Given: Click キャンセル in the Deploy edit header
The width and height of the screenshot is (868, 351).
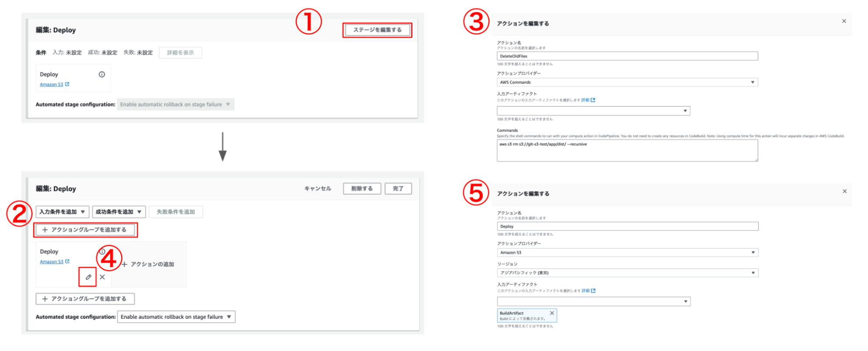Looking at the screenshot, I should coord(317,189).
